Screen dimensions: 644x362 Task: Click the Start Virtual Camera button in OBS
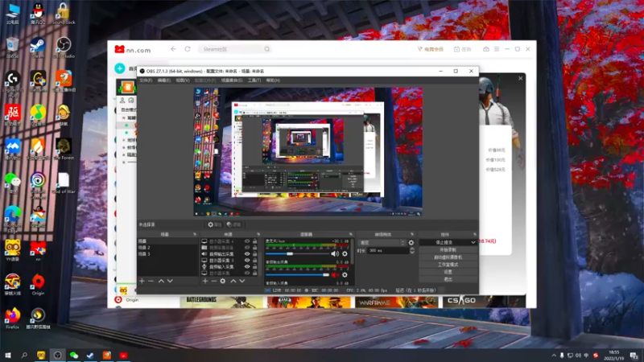pyautogui.click(x=448, y=257)
